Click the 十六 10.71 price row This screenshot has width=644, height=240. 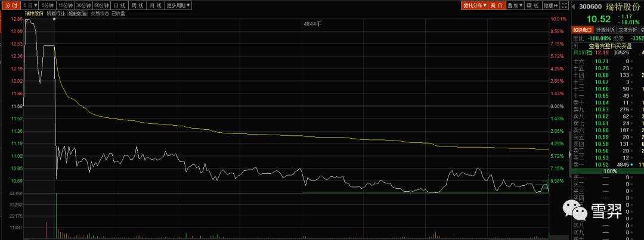[608, 61]
